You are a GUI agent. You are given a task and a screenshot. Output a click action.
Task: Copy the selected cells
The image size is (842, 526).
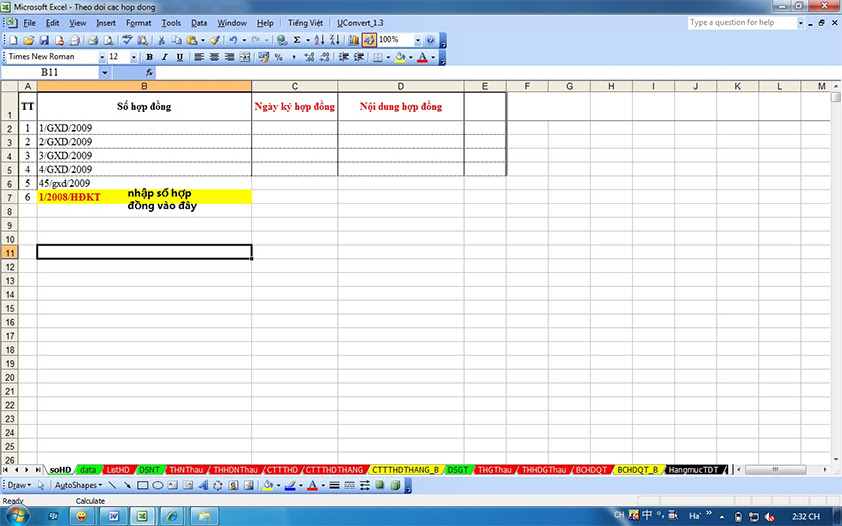(176, 40)
